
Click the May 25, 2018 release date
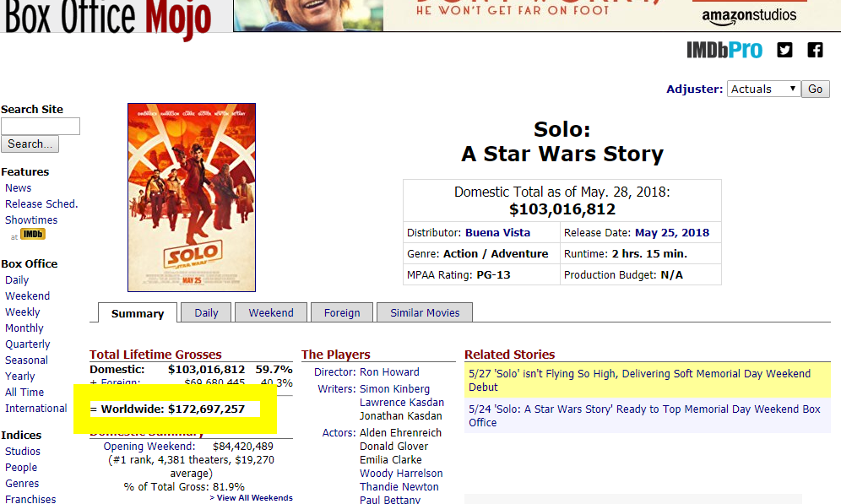pos(672,233)
